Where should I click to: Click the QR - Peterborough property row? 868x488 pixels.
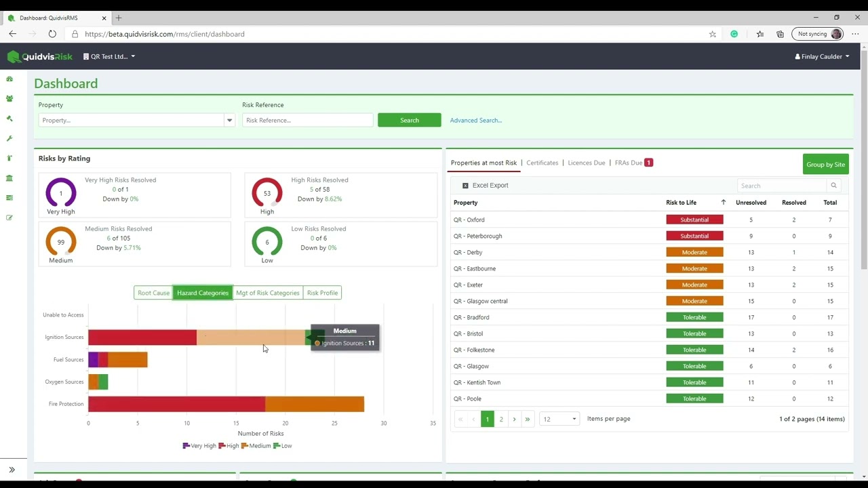pyautogui.click(x=650, y=236)
